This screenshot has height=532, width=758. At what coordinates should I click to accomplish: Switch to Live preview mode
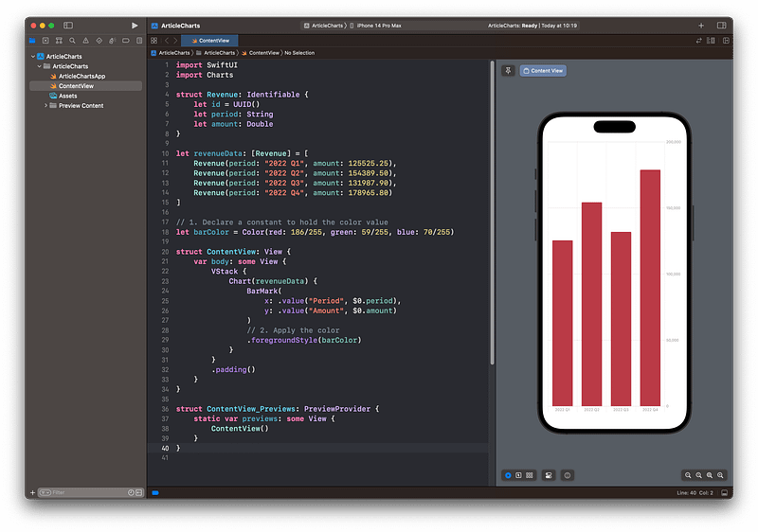(508, 475)
